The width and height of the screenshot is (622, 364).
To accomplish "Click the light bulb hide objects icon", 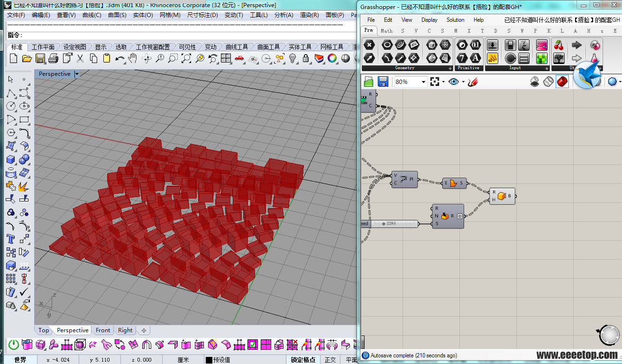I will [293, 59].
